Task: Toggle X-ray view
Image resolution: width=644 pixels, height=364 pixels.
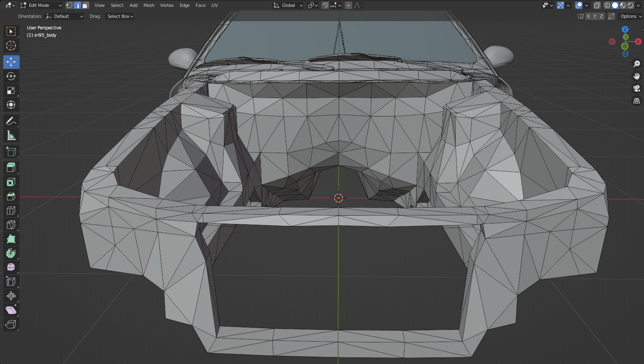Action: pos(597,5)
